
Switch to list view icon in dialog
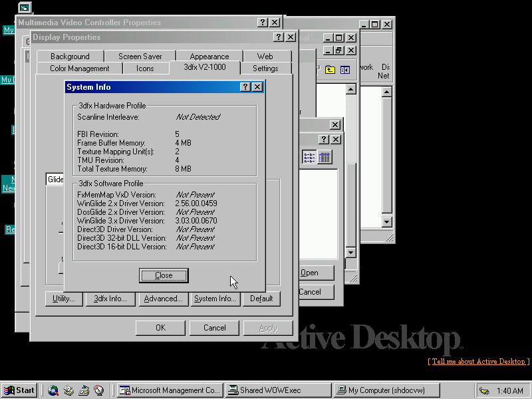(310, 158)
